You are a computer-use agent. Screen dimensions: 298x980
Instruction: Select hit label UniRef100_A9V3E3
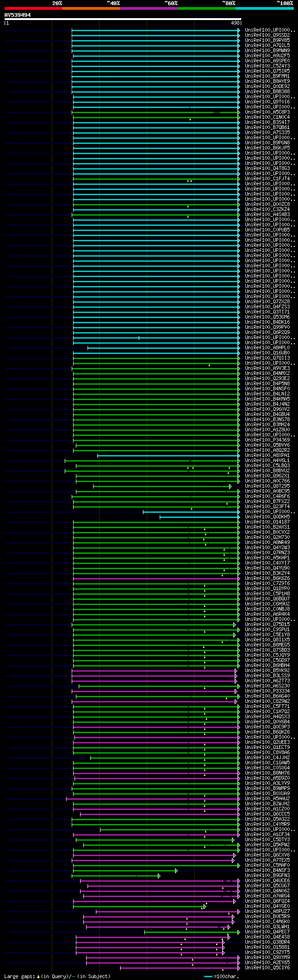coord(267,368)
